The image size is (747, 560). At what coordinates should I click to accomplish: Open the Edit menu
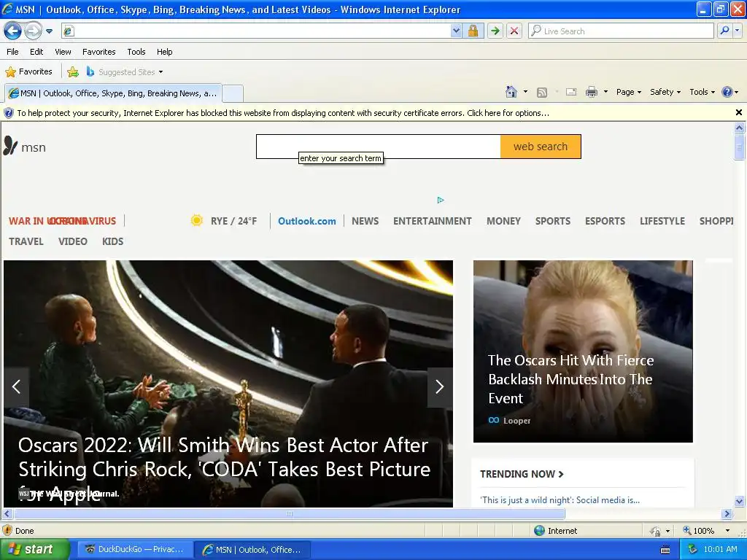(36, 52)
